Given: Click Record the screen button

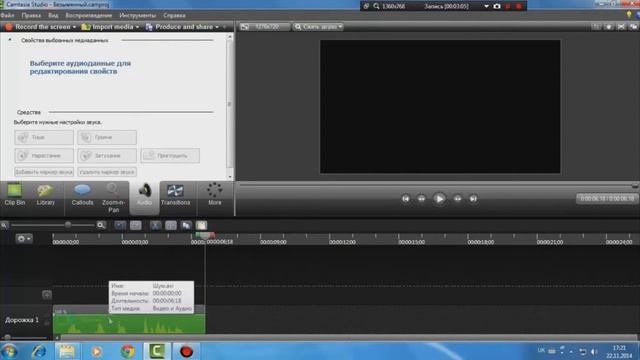Looking at the screenshot, I should click(38, 27).
